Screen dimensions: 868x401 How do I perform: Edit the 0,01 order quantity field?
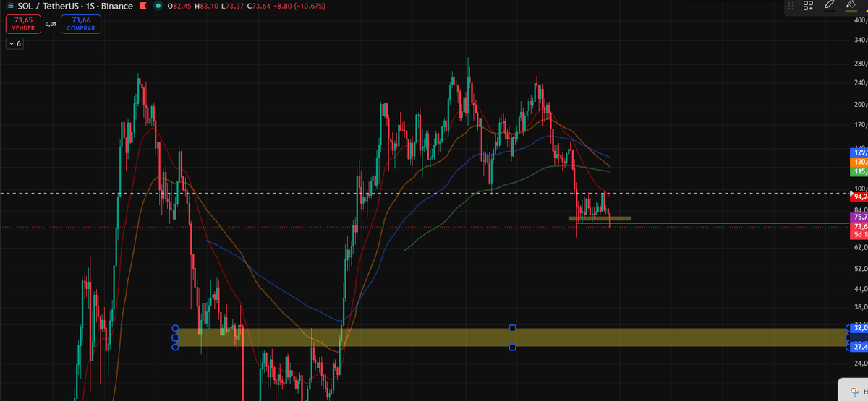[51, 24]
